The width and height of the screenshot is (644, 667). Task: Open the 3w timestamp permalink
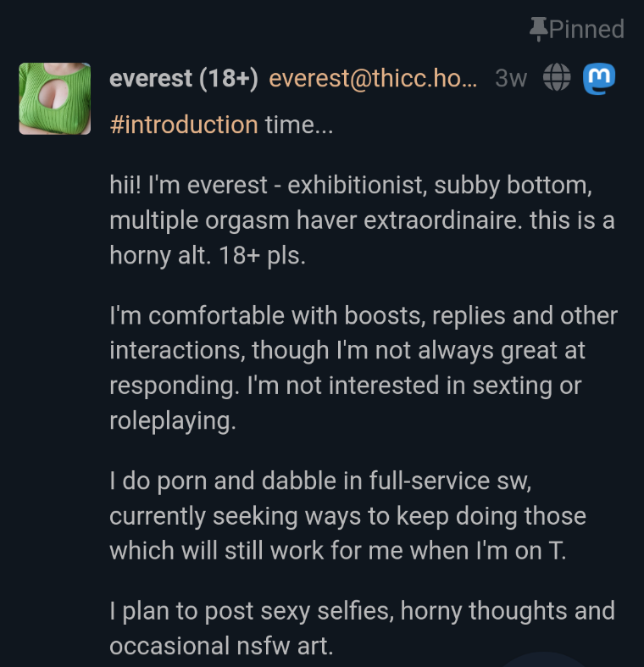(x=511, y=79)
